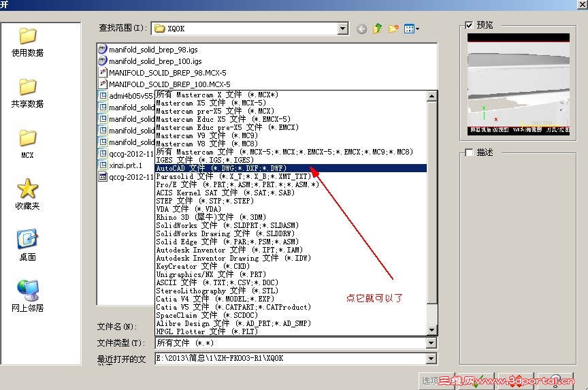Choose Autodesk Inventor Drawing 文件 type
Screen dimensions: 588x390
coord(291,259)
